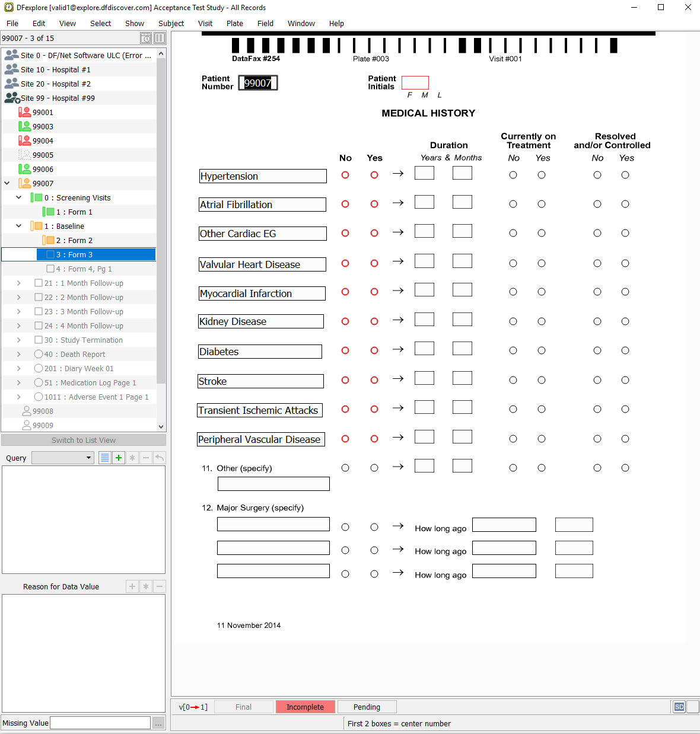Click the green plus add query icon
Screen dimensions: 700x734
(x=119, y=458)
